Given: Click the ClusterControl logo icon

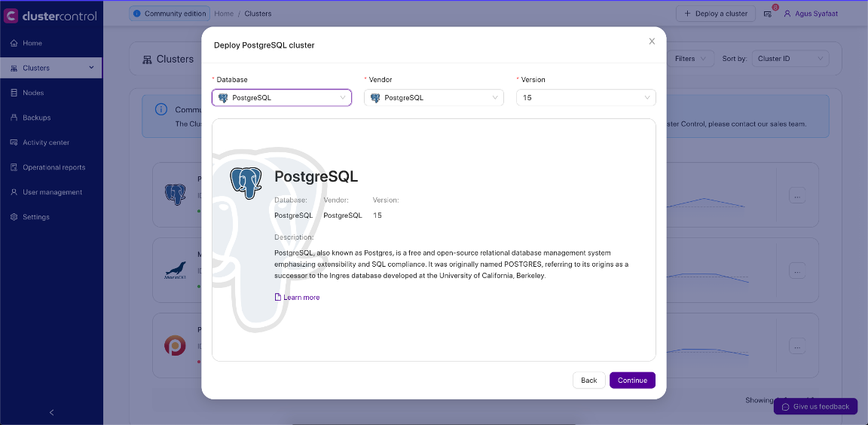Looking at the screenshot, I should tap(11, 15).
